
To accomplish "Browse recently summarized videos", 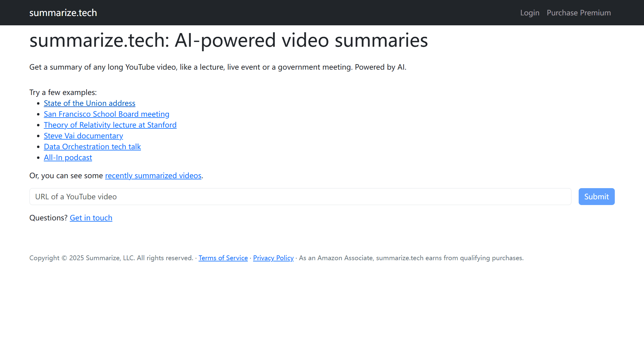I will [153, 175].
